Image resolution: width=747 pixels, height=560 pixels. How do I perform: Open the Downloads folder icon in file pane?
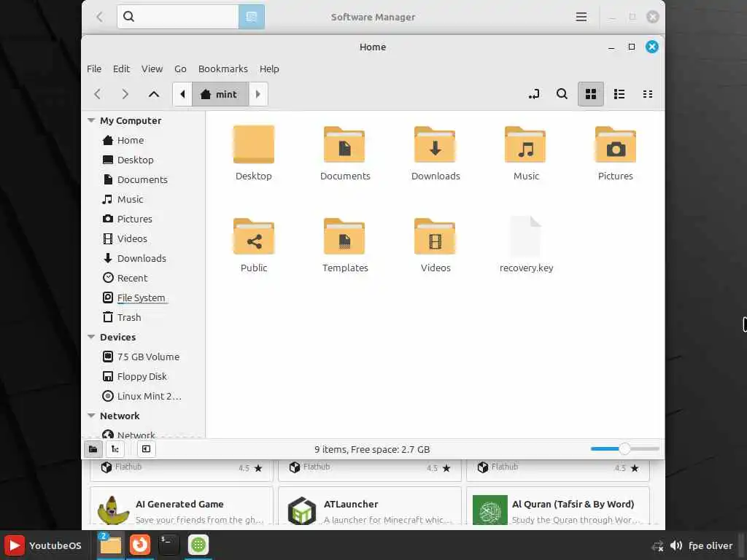tap(435, 144)
